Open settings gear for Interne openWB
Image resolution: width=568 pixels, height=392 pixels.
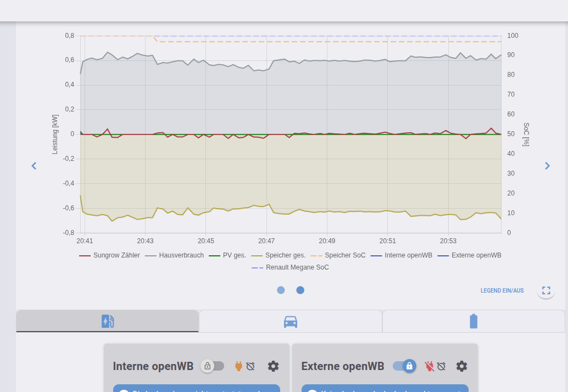273,366
